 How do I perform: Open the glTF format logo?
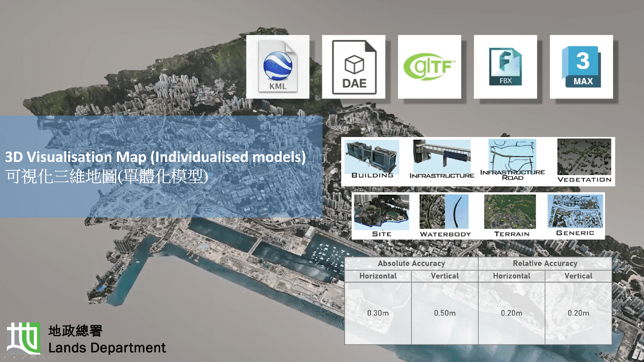(x=429, y=66)
